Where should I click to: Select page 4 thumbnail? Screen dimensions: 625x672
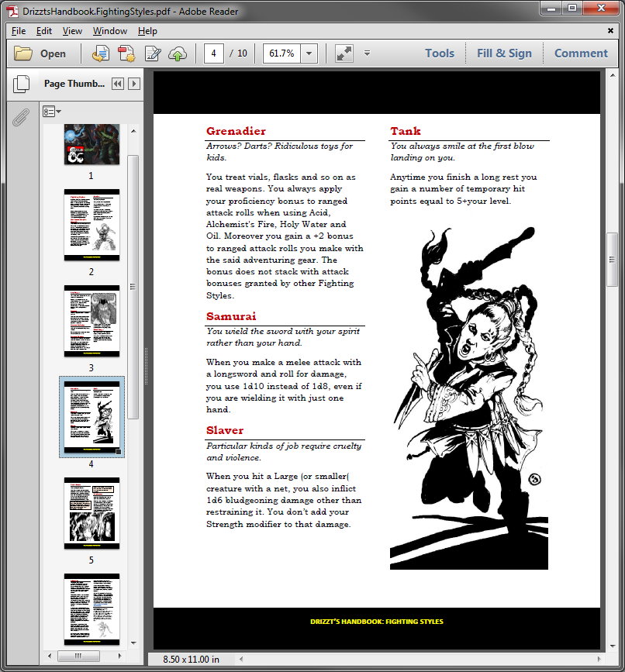coord(92,417)
